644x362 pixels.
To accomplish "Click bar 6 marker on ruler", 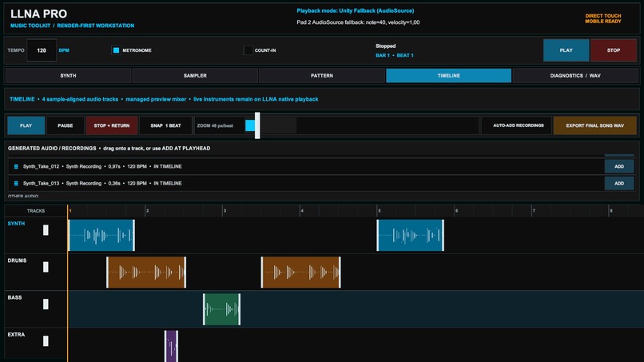I will 456,211.
